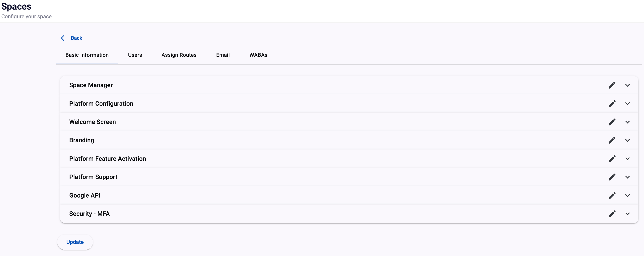Expand the Platform Configuration chevron
This screenshot has width=644, height=256.
(x=627, y=104)
